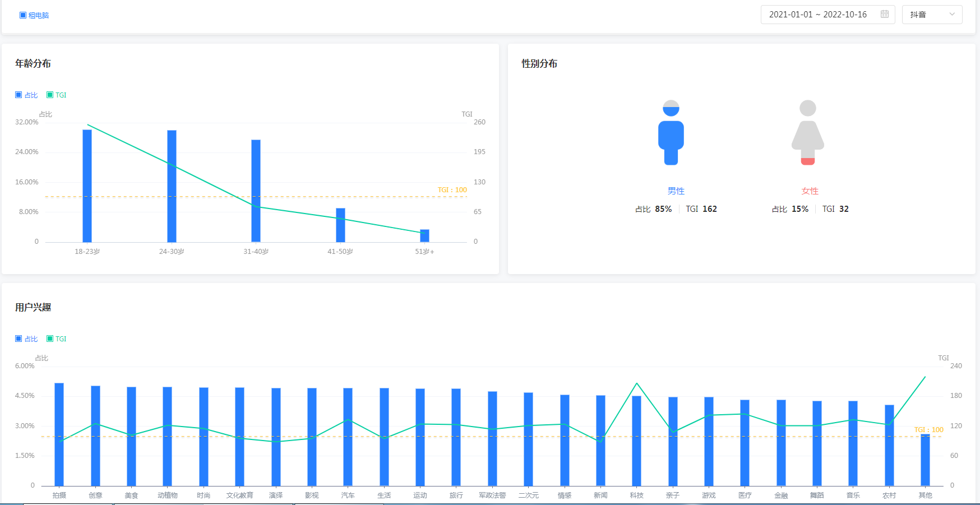Click the 31-40岁 age bar
Viewport: 980px width, 505px height.
pos(256,191)
